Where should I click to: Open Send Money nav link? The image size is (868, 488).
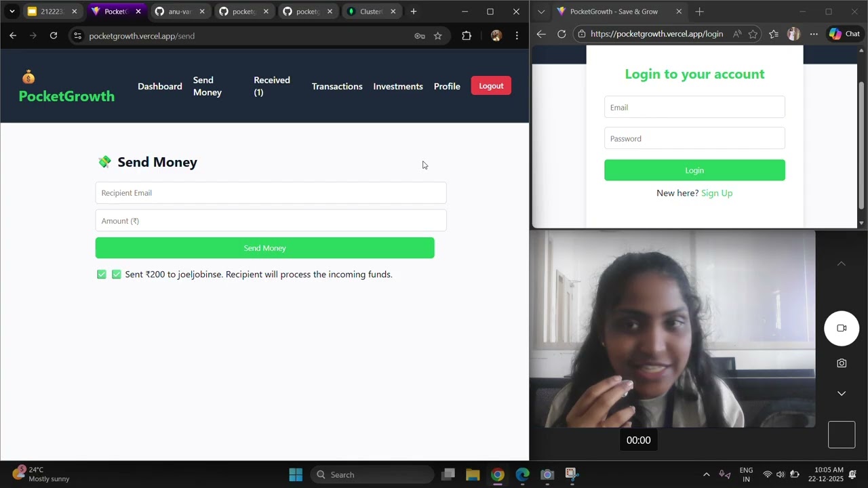click(x=208, y=86)
